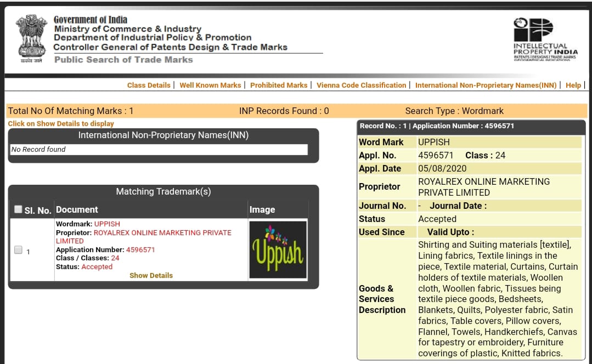Click the Image column header
The image size is (592, 364).
[x=262, y=210]
